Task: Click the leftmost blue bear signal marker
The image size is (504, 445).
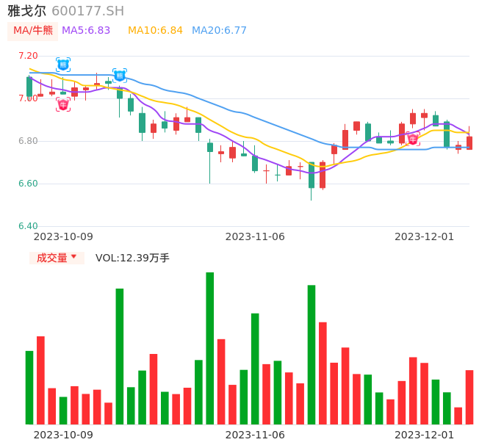Action: (x=63, y=65)
